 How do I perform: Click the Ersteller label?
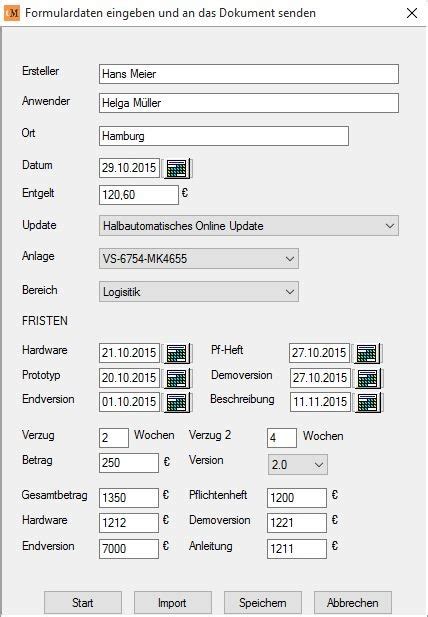point(41,71)
